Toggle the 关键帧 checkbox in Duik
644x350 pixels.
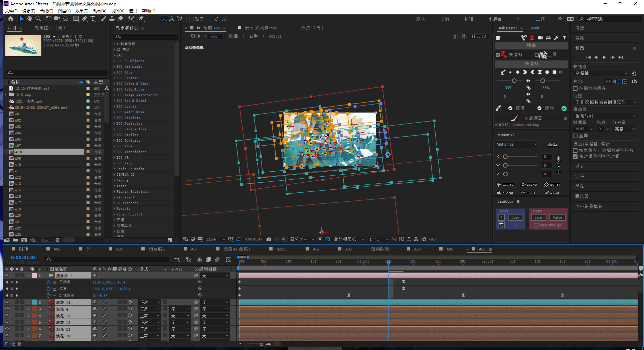pos(498,54)
